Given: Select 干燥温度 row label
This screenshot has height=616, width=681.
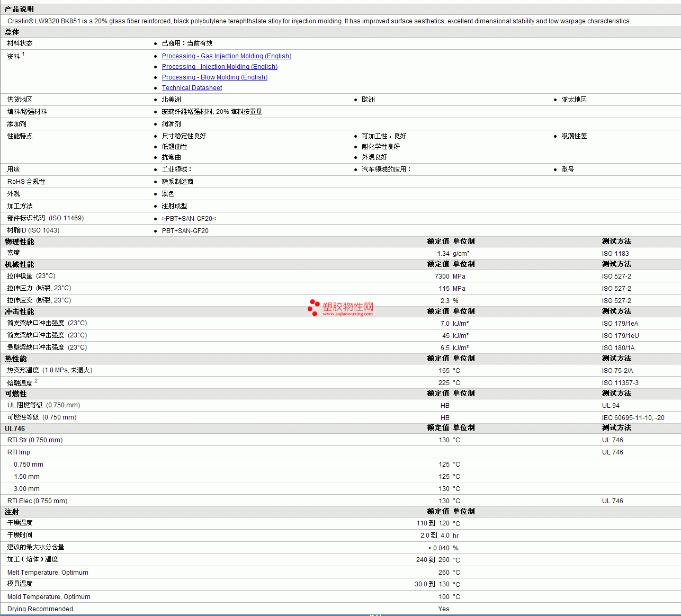Looking at the screenshot, I should [x=20, y=523].
